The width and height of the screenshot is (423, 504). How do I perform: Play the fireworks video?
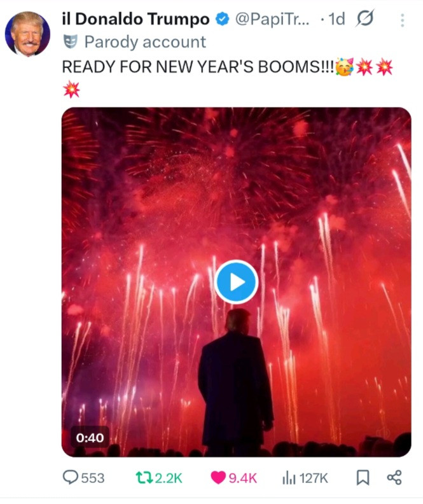tap(237, 282)
